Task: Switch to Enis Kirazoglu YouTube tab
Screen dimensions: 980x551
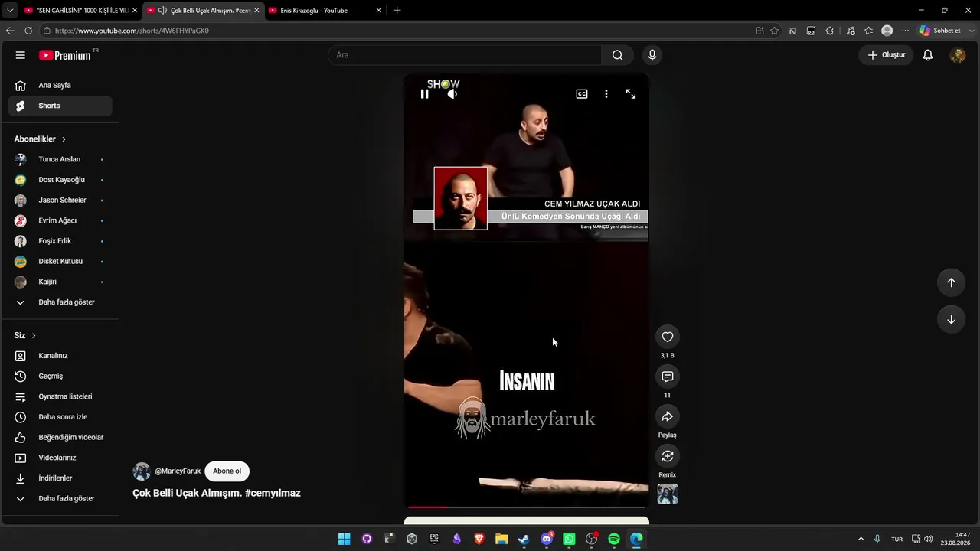Action: coord(325,11)
